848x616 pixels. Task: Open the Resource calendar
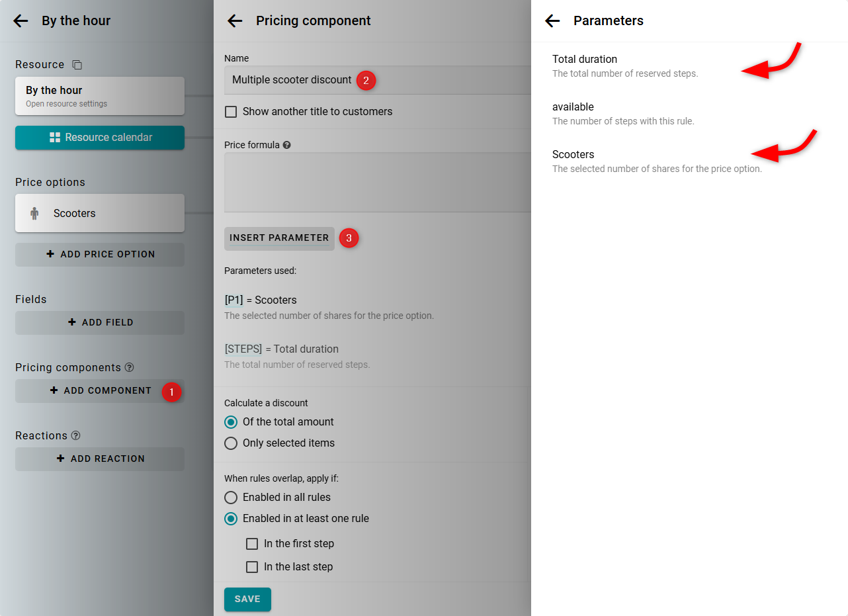click(100, 138)
